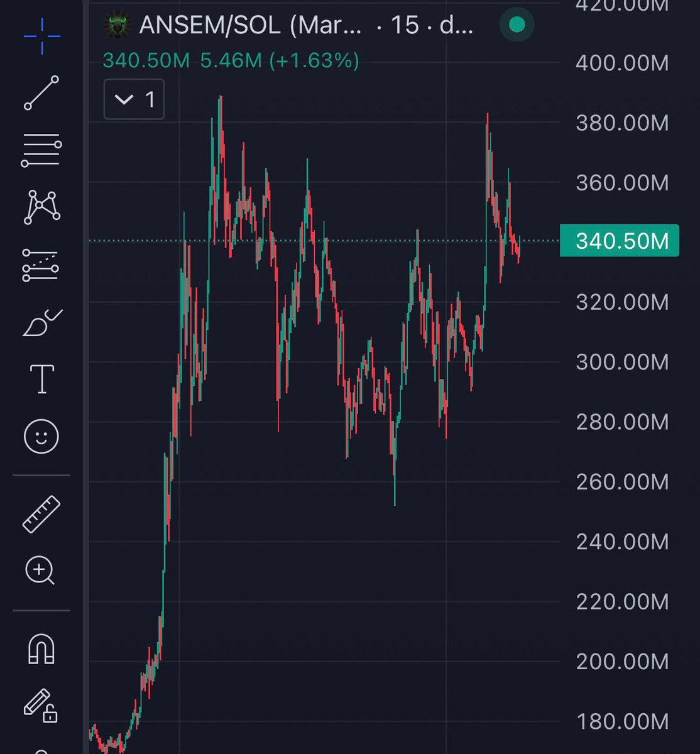The width and height of the screenshot is (700, 754).
Task: Select the crosshair cursor tool
Action: pos(42,36)
